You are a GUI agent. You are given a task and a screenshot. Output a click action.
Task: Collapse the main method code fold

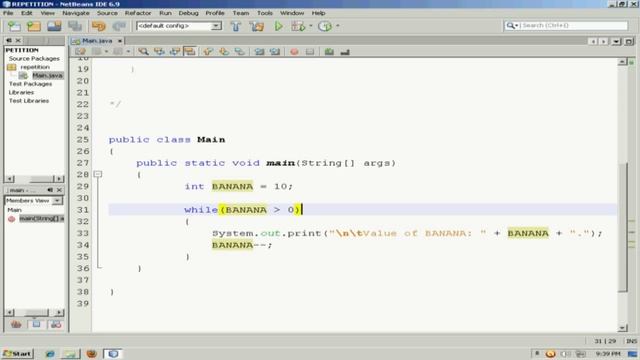point(98,174)
